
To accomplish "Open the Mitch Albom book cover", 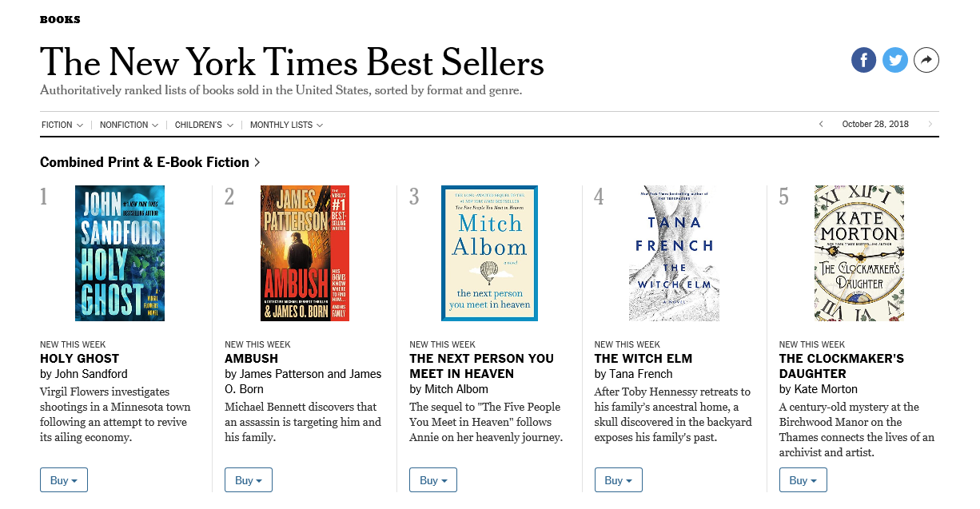I will (489, 253).
